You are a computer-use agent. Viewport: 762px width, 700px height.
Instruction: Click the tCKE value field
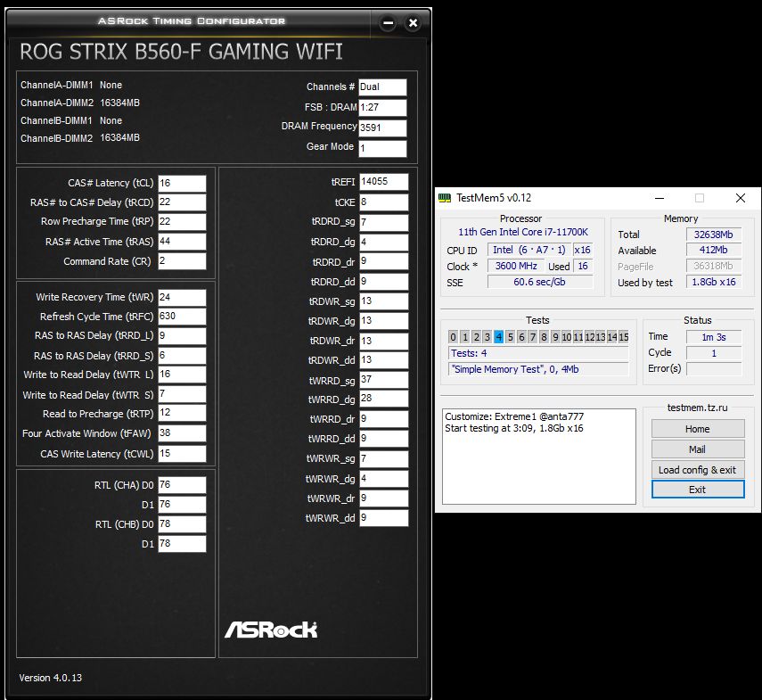coord(384,202)
